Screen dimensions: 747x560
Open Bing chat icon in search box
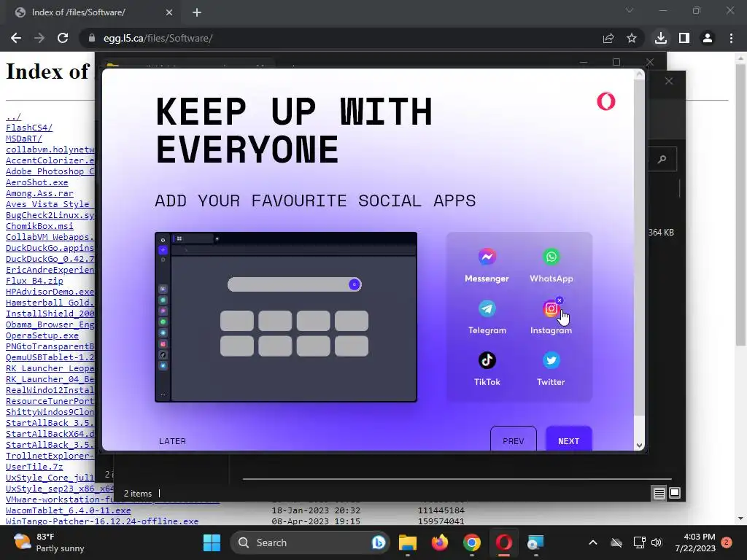pyautogui.click(x=379, y=542)
